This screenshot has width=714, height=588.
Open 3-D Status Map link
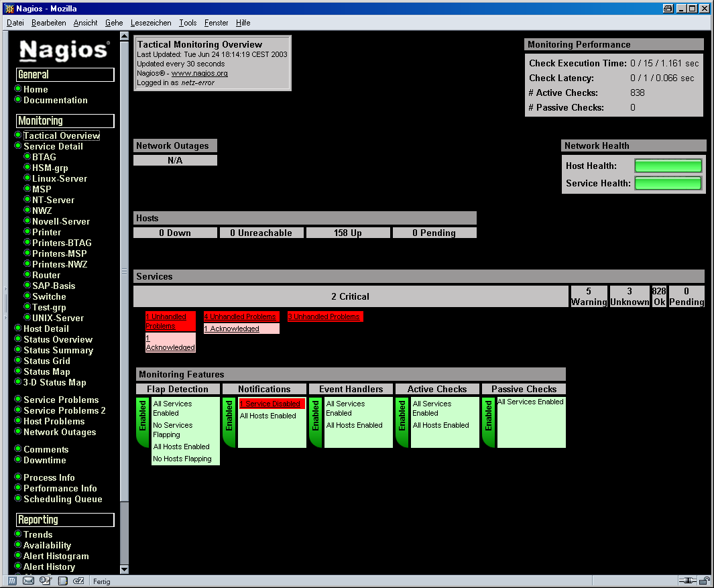(55, 382)
